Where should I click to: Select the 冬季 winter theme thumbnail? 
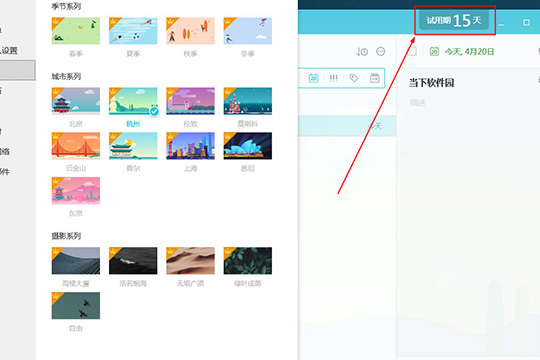click(x=248, y=31)
